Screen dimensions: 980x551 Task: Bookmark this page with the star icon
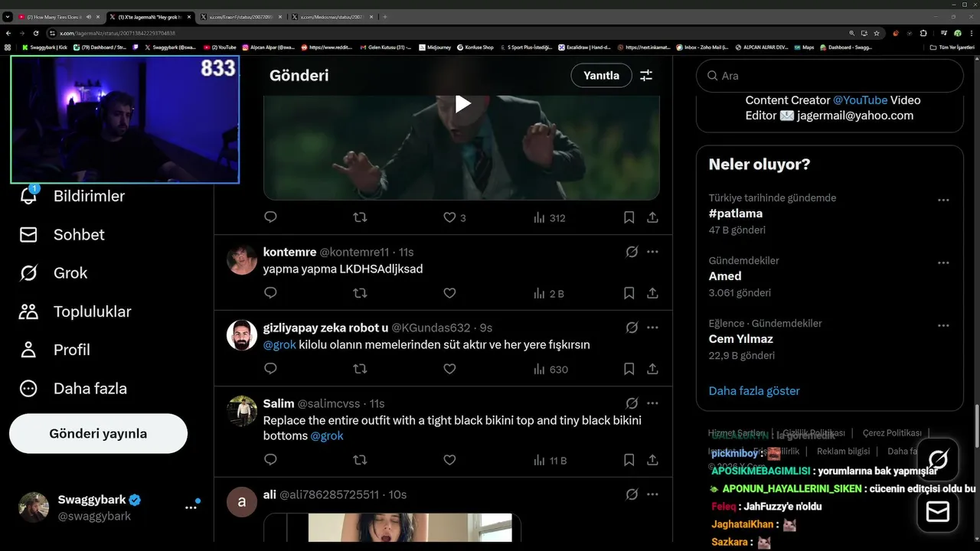(877, 33)
